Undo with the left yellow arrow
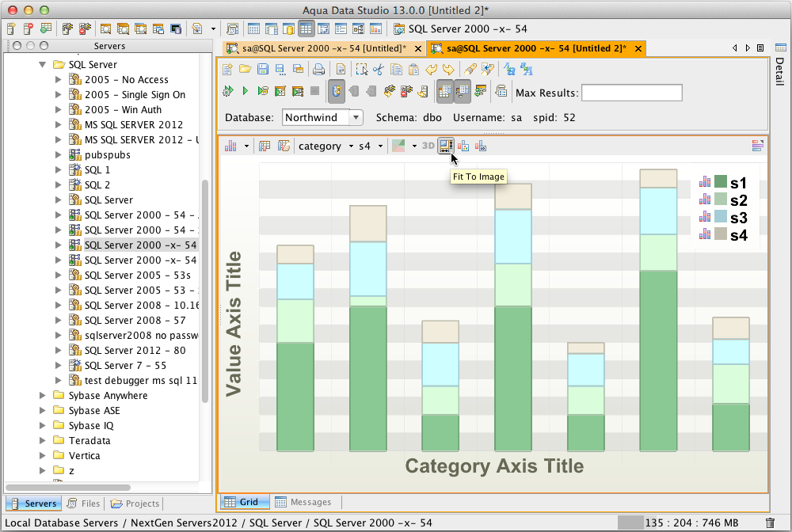Image resolution: width=792 pixels, height=532 pixels. coord(431,69)
